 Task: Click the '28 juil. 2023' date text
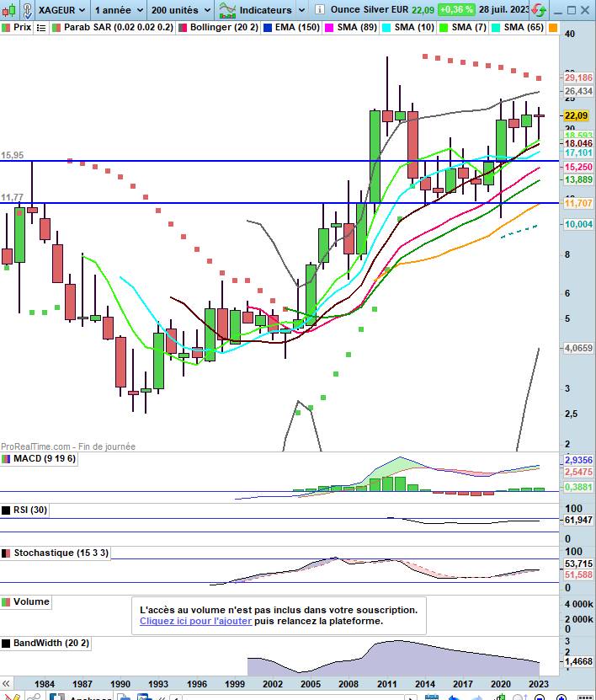[x=504, y=9]
